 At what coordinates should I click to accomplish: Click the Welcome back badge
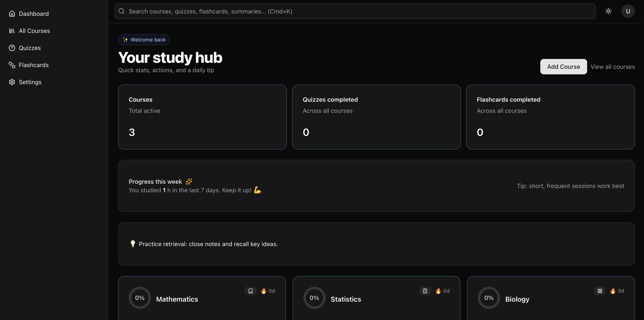tap(144, 40)
